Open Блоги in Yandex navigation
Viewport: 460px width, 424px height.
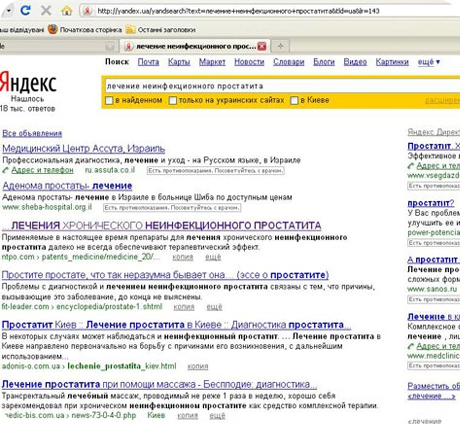324,62
